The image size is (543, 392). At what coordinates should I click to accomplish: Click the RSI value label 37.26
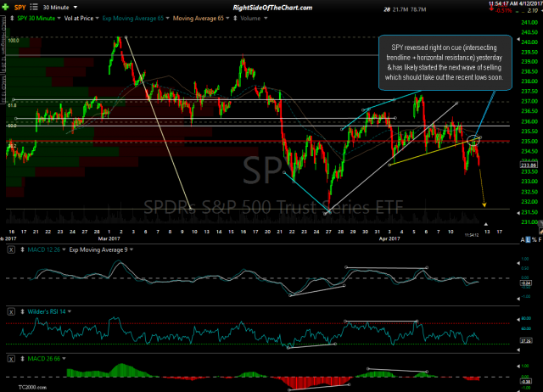click(526, 341)
